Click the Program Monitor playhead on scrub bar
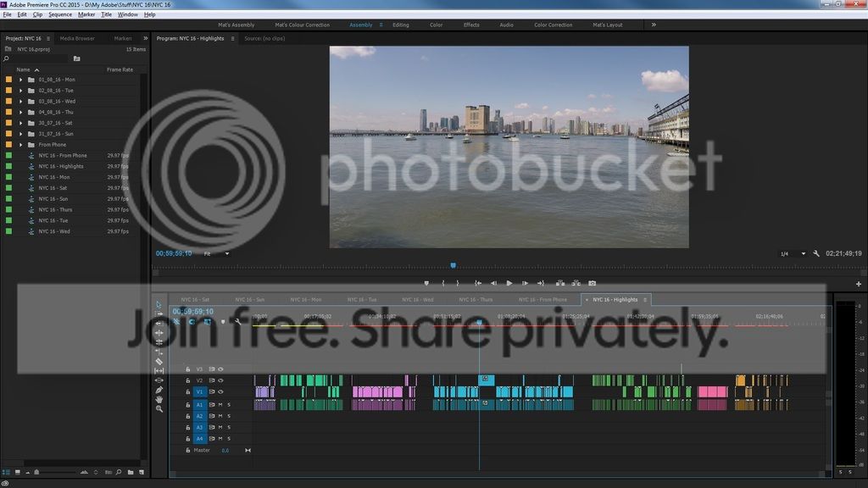Viewport: 868px width, 488px height. tap(453, 265)
